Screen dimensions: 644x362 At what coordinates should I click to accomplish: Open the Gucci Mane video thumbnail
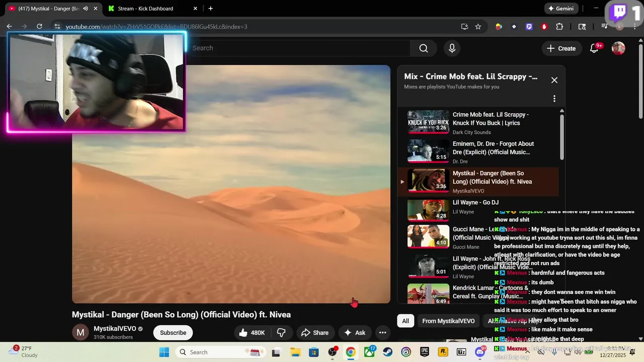click(428, 236)
